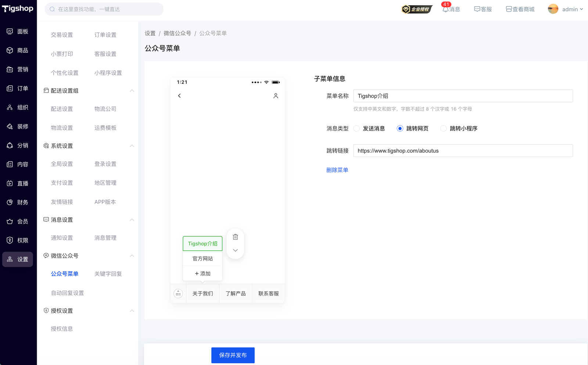Click the trash icon beside the submenu

235,237
